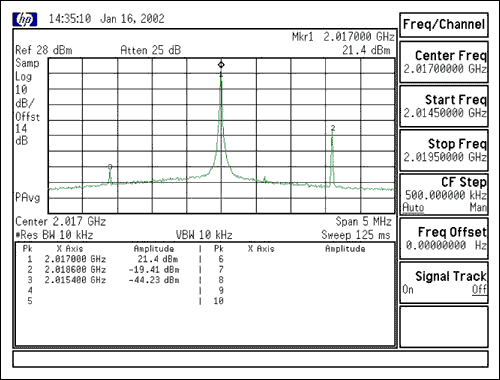Click the marker 1 diamond at the main peak
The width and height of the screenshot is (500, 380).
click(221, 65)
